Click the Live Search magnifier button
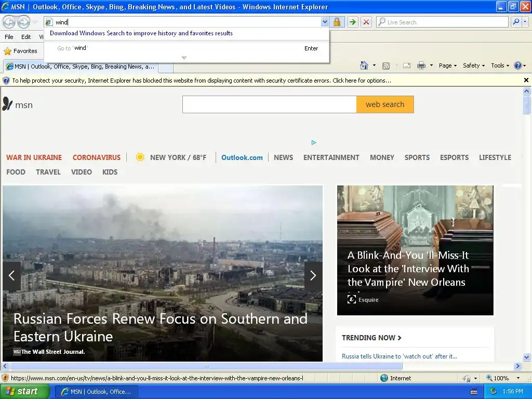This screenshot has height=399, width=532. tap(516, 22)
